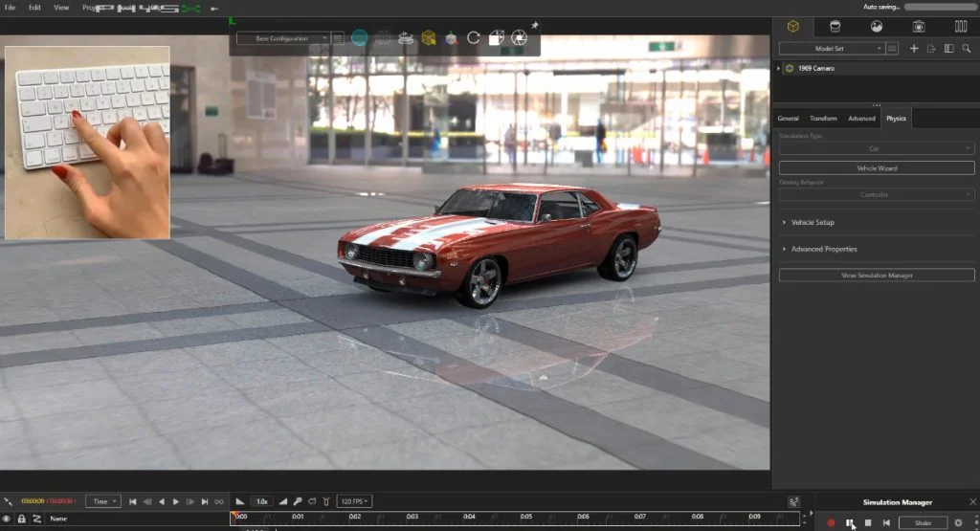Viewport: 980px width, 531px height.
Task: Open the Edit menu
Action: pos(34,7)
